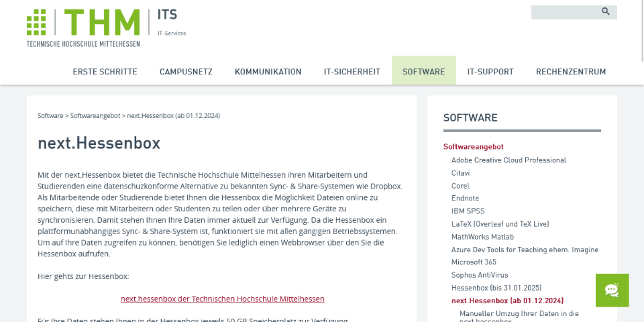This screenshot has width=644, height=322.
Task: Open the Campusnetz menu
Action: click(186, 72)
